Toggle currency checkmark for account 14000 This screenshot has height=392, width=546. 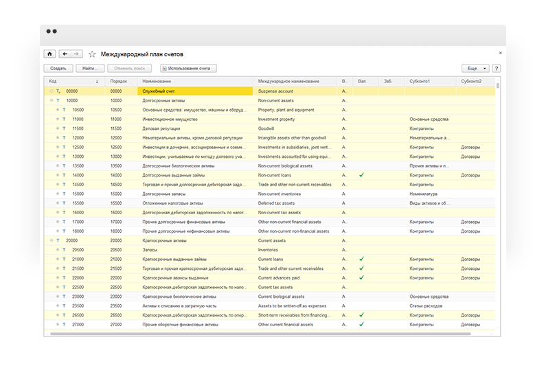pyautogui.click(x=361, y=175)
